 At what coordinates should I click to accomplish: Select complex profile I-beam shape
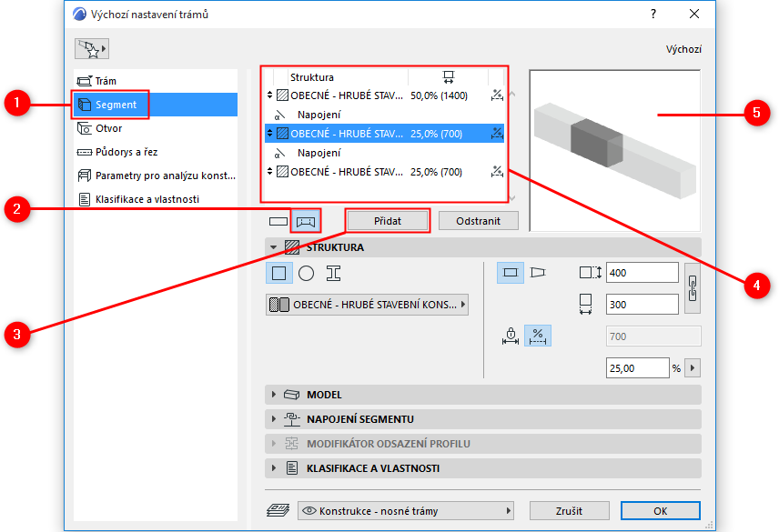point(333,274)
